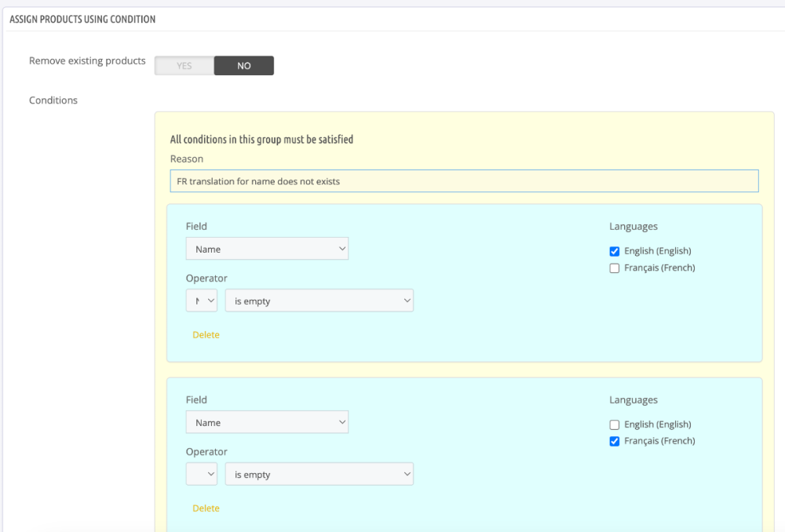Select NO for Remove existing products
The image size is (785, 532).
(243, 66)
